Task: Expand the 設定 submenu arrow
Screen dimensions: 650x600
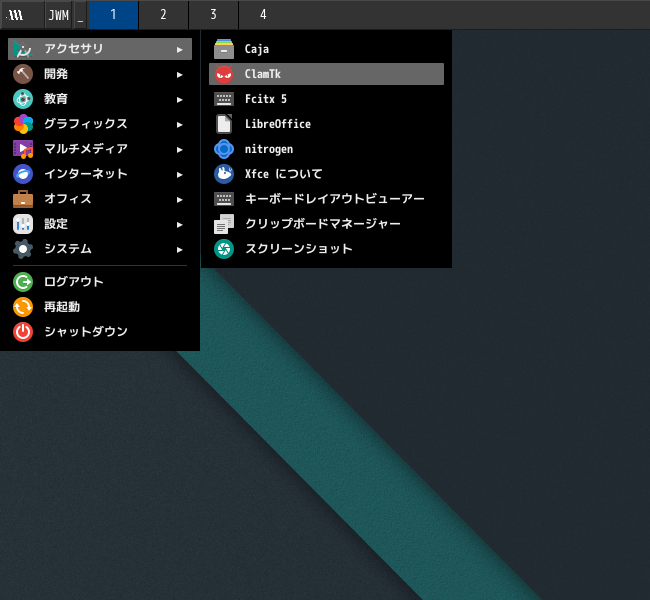Action: [179, 224]
